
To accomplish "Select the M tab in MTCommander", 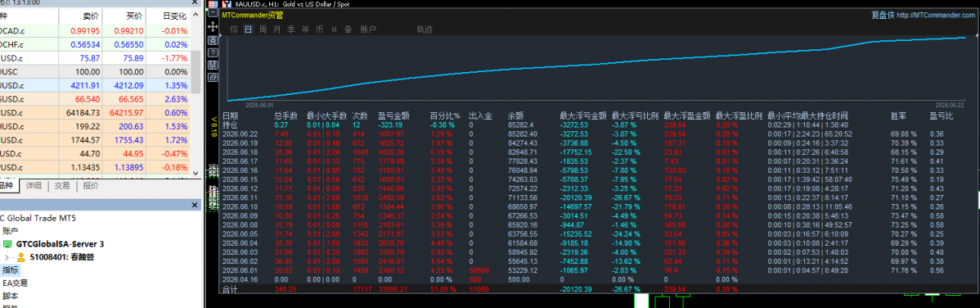I will [x=335, y=29].
